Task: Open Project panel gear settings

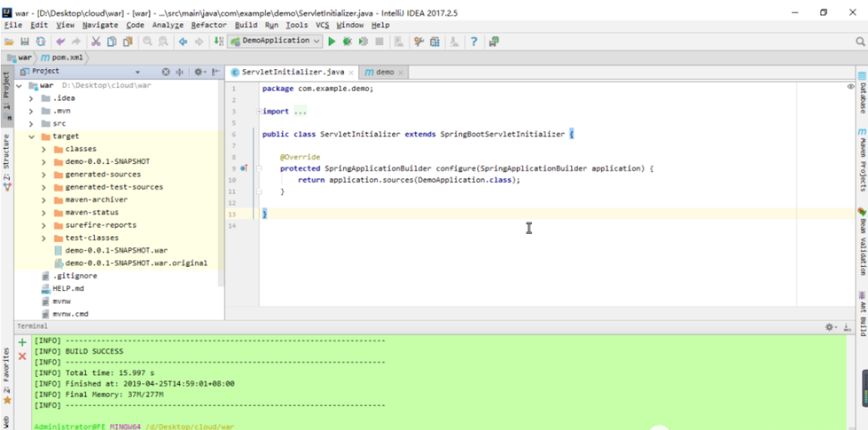Action: [198, 72]
